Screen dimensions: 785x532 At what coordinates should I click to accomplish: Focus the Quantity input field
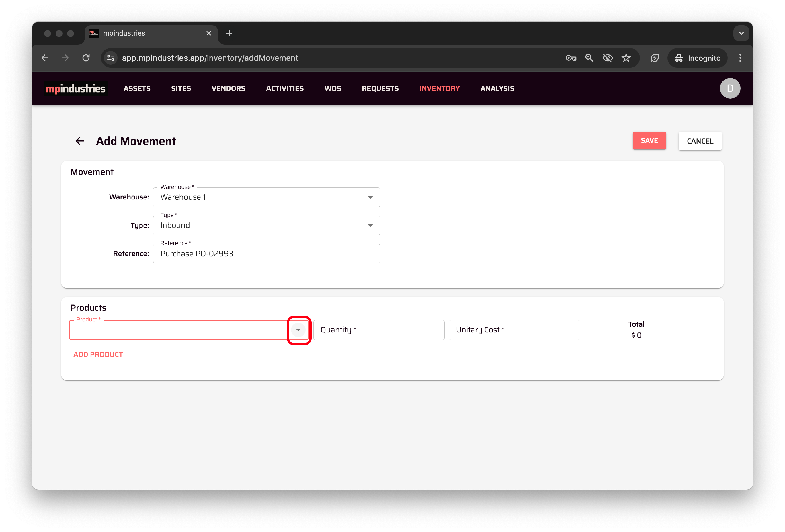378,330
